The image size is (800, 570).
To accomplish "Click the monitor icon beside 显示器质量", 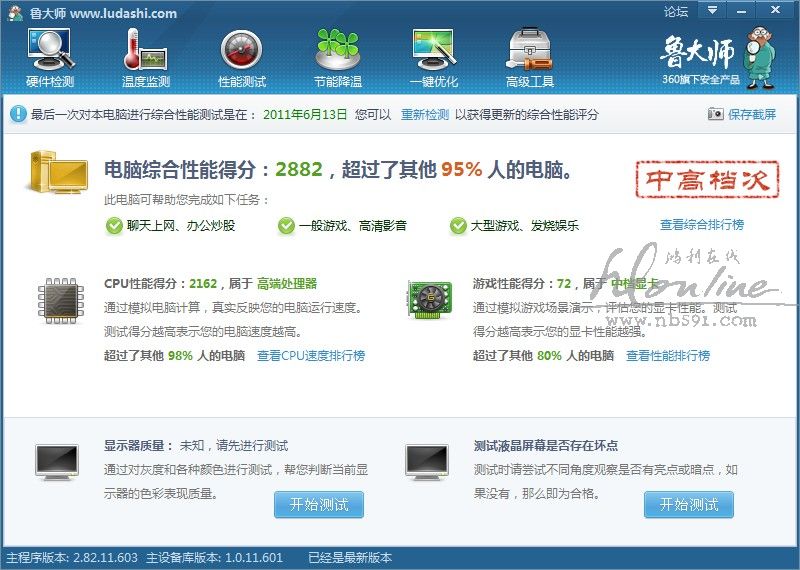I will click(x=57, y=462).
